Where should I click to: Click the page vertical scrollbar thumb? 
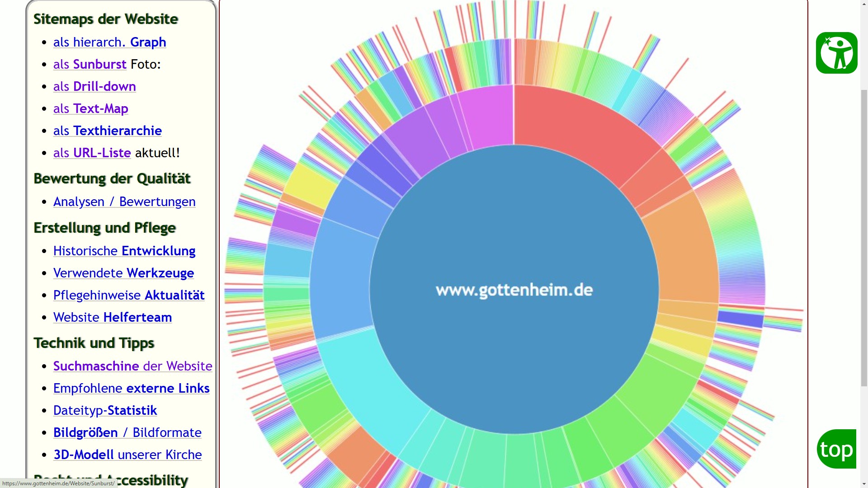tap(864, 238)
